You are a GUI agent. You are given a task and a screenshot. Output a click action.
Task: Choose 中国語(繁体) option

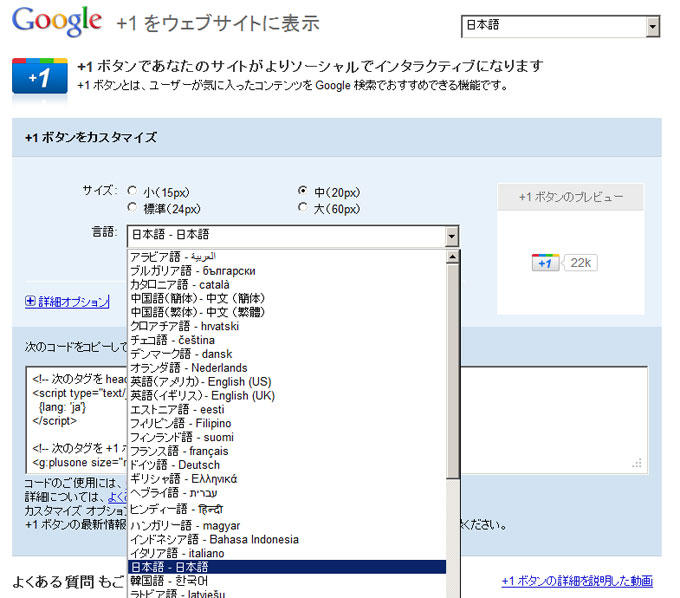tap(287, 312)
